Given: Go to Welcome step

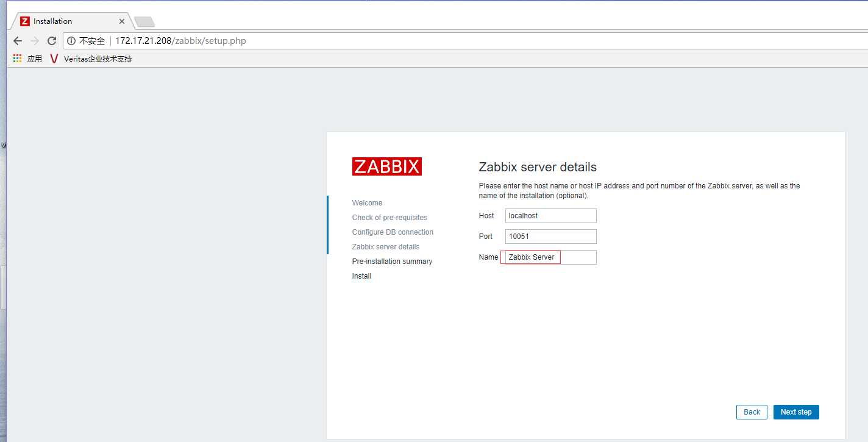Looking at the screenshot, I should (367, 203).
